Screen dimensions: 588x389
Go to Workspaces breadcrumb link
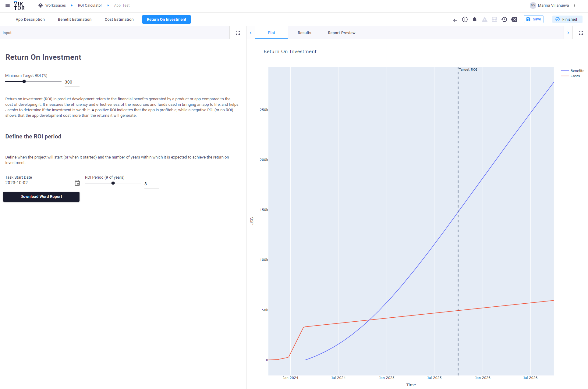tap(55, 5)
